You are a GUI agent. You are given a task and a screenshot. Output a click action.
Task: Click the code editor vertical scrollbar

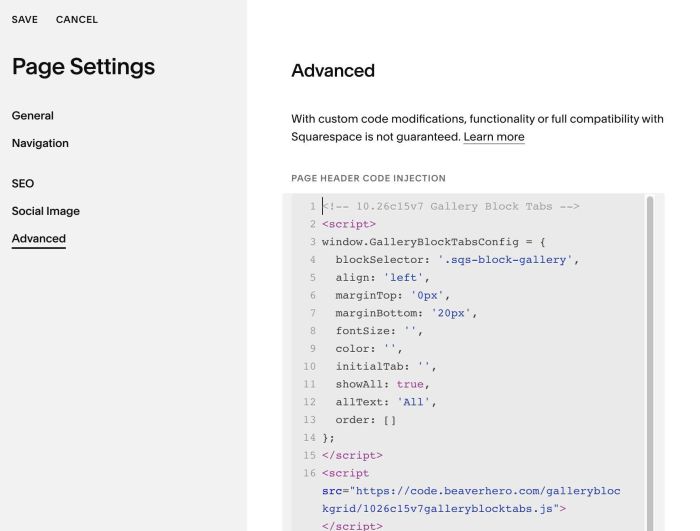(x=650, y=362)
